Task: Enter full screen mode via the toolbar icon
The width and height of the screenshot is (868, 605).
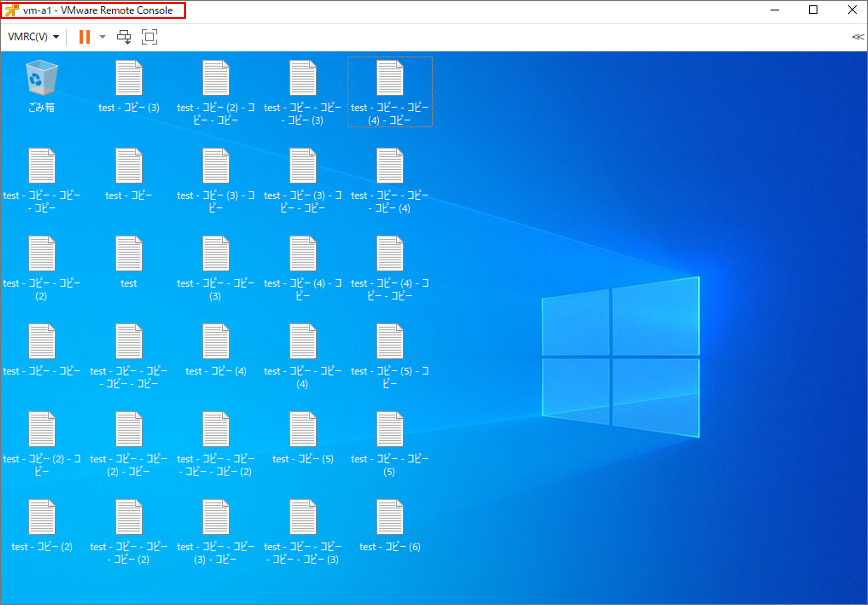Action: (x=149, y=37)
